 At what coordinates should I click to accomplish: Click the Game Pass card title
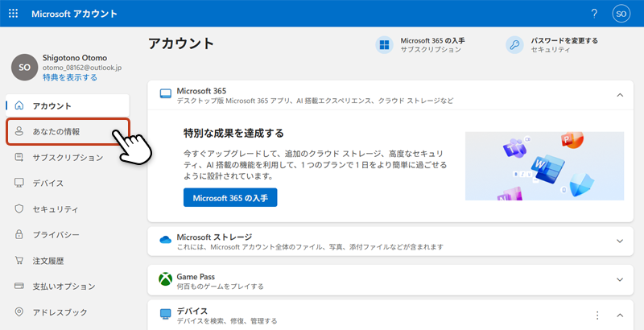click(x=196, y=277)
